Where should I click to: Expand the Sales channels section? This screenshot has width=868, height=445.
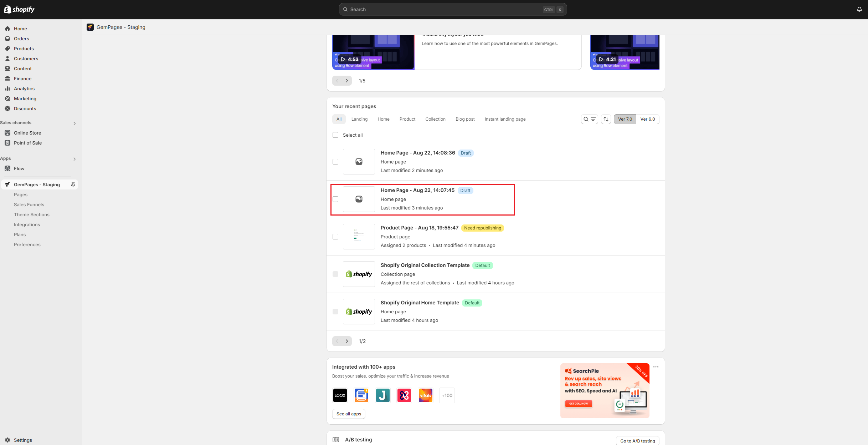75,123
